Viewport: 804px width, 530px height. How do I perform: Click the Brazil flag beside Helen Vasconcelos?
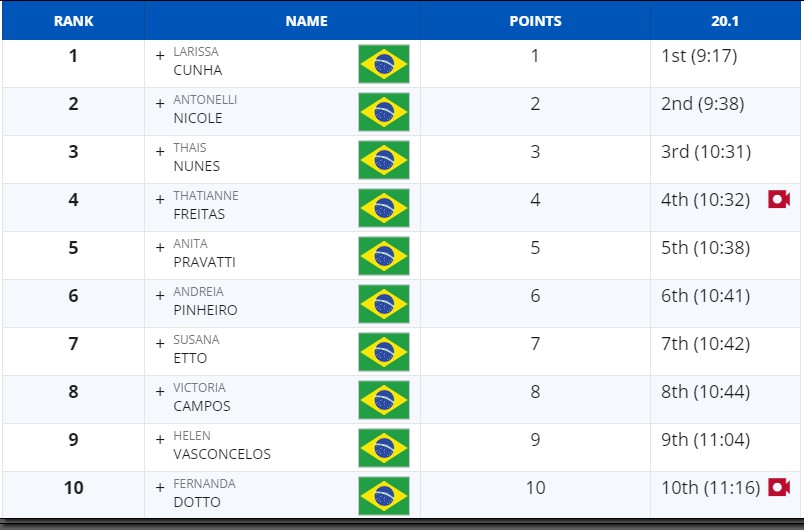[x=384, y=448]
